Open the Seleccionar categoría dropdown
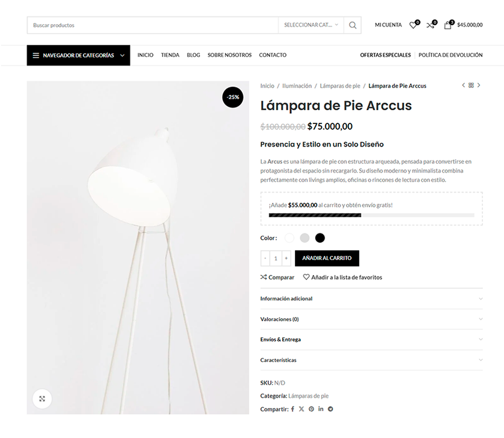 [311, 25]
